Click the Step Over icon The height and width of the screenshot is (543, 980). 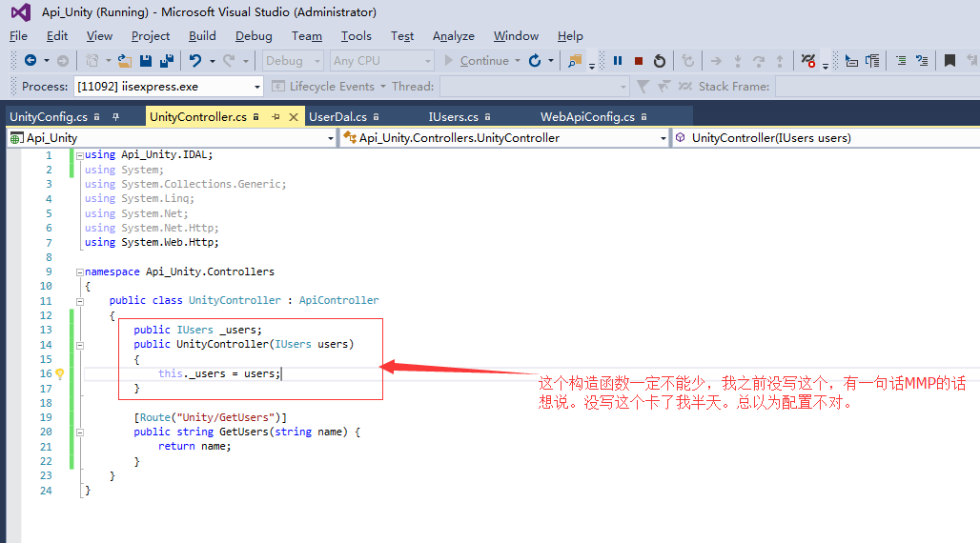(759, 61)
